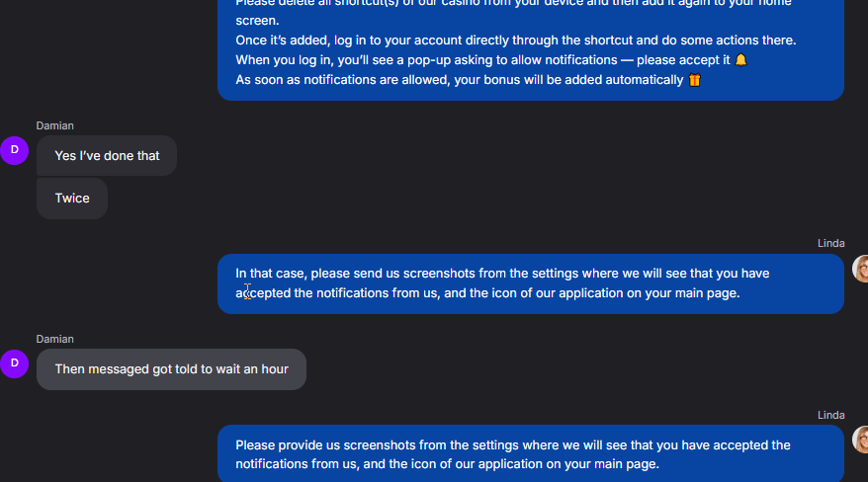This screenshot has height=482, width=868.
Task: Click Linda's avatar next to "Please provide us" message
Action: pyautogui.click(x=862, y=440)
